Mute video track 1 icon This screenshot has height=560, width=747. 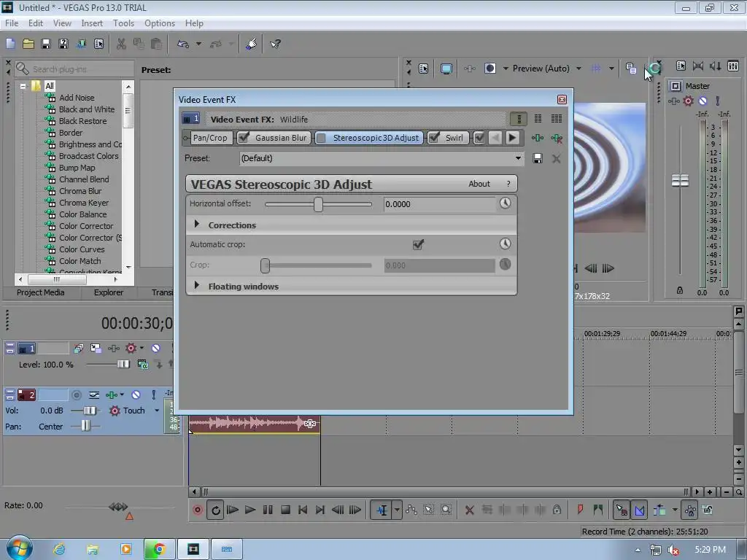156,348
